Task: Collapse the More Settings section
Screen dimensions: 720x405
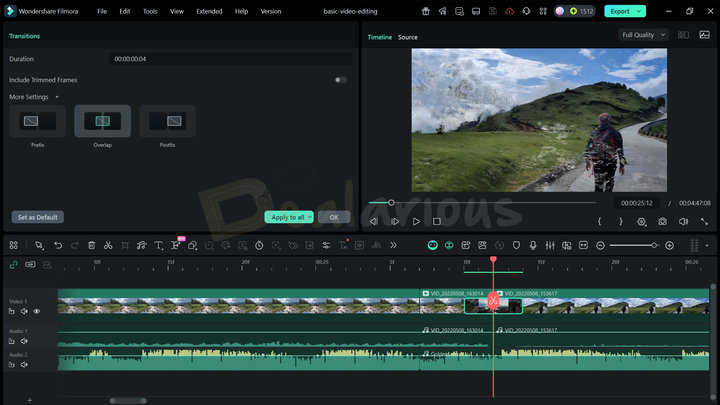Action: click(x=57, y=97)
